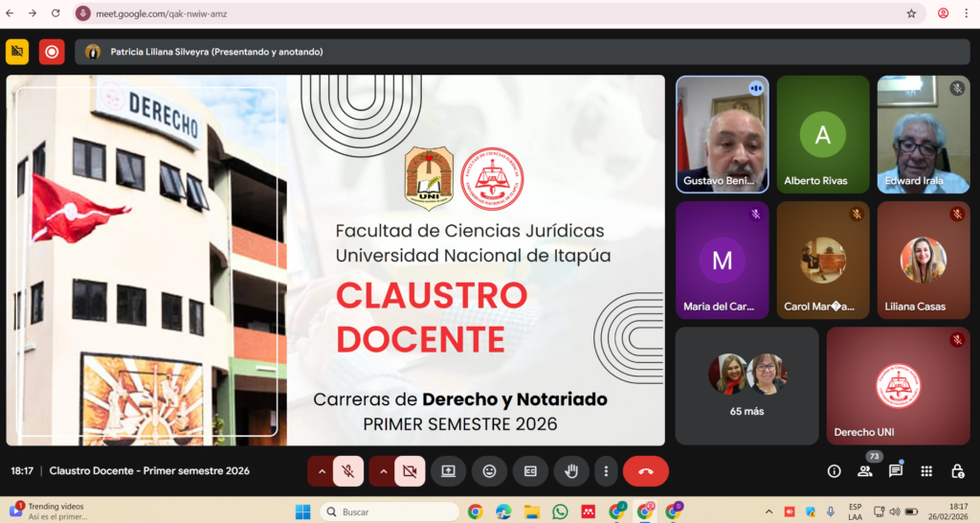Unmute the microphone in the call bar
Viewport: 980px width, 523px height.
[349, 471]
